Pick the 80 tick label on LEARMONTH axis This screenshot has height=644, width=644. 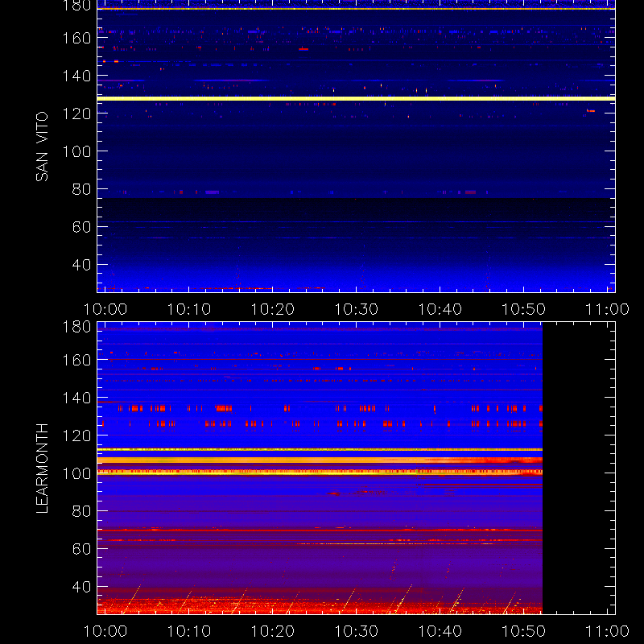pos(81,511)
